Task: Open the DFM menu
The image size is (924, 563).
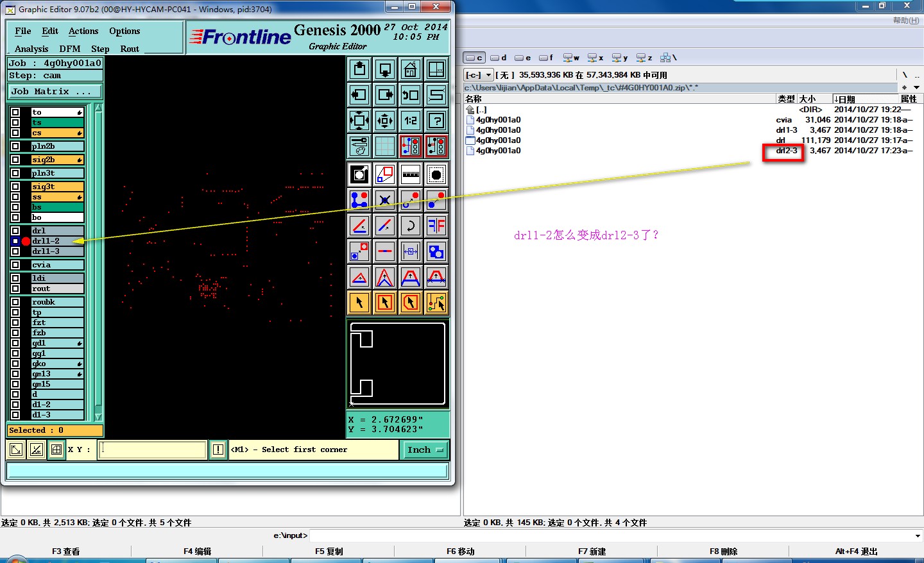Action: tap(70, 49)
